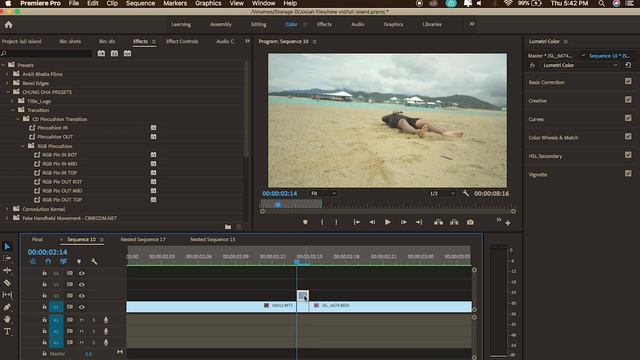Open Lumetri Color effect dropdown
The height and width of the screenshot is (360, 640).
[x=580, y=65]
